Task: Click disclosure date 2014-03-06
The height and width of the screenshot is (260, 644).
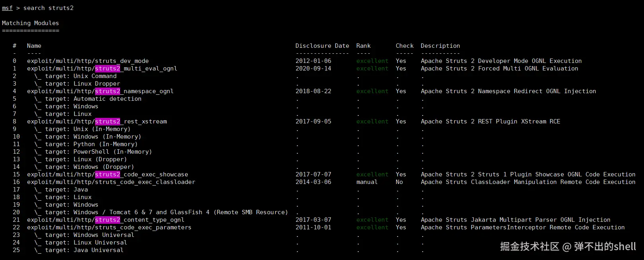Action: (x=313, y=182)
